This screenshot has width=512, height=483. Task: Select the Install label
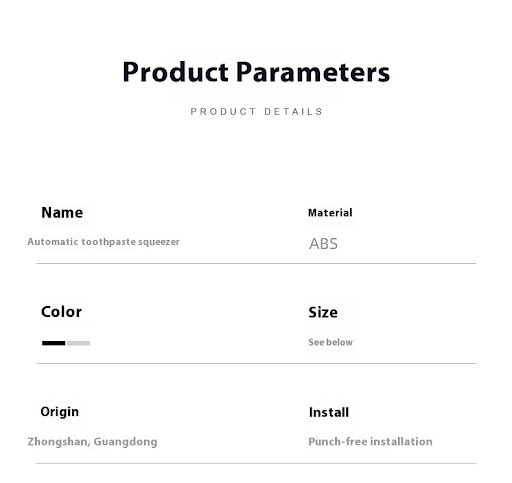(x=329, y=412)
